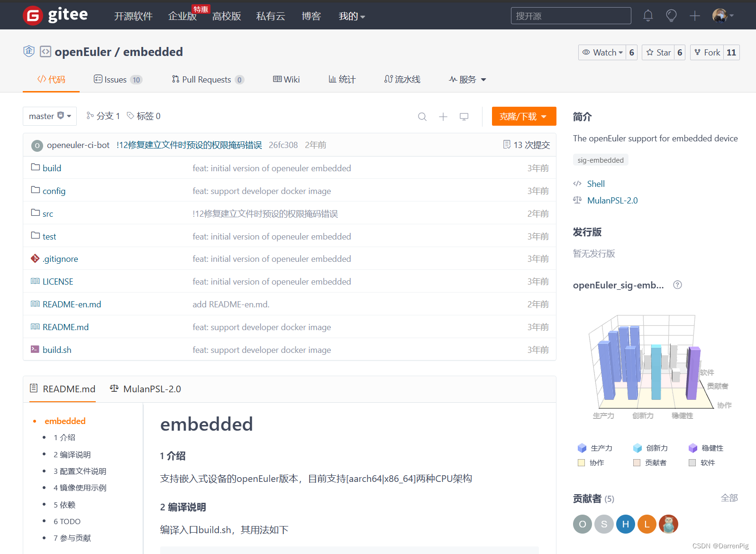Image resolution: width=756 pixels, height=554 pixels.
Task: Fork the repository
Action: 707,52
